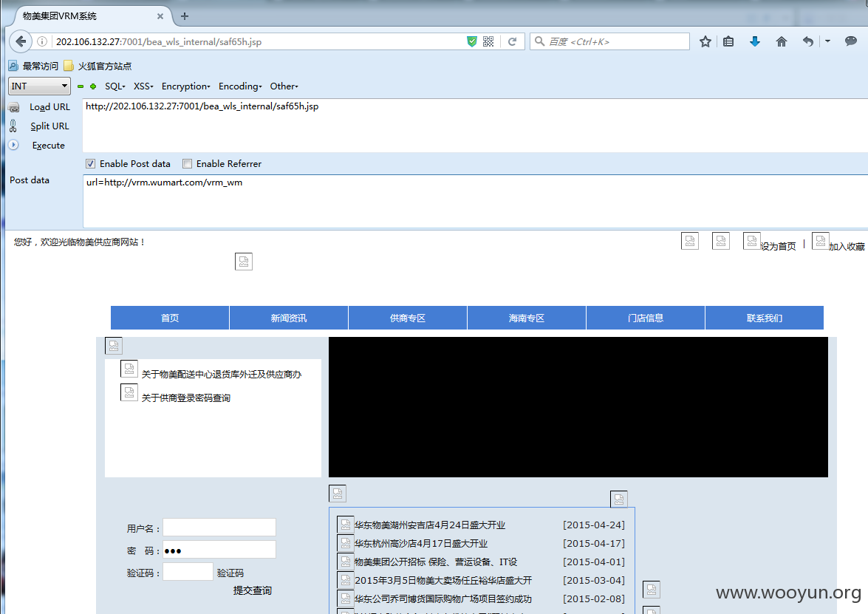The image size is (868, 614).
Task: Expand the XSS menu
Action: pos(143,86)
